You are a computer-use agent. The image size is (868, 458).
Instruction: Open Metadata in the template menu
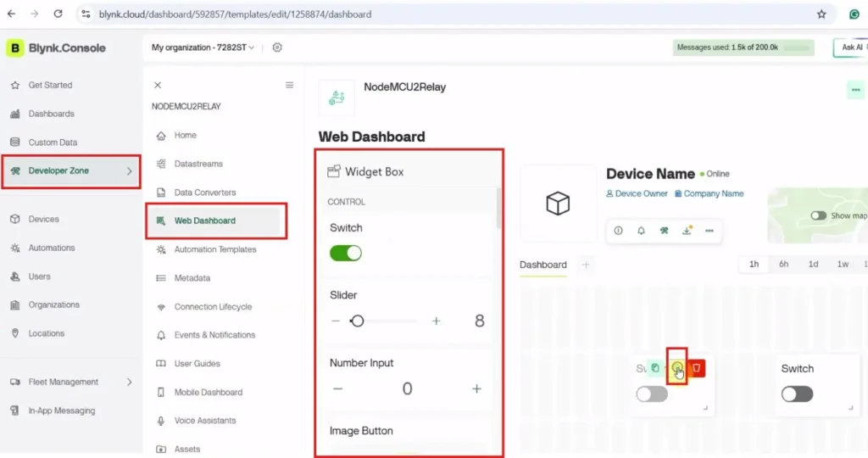coord(192,278)
